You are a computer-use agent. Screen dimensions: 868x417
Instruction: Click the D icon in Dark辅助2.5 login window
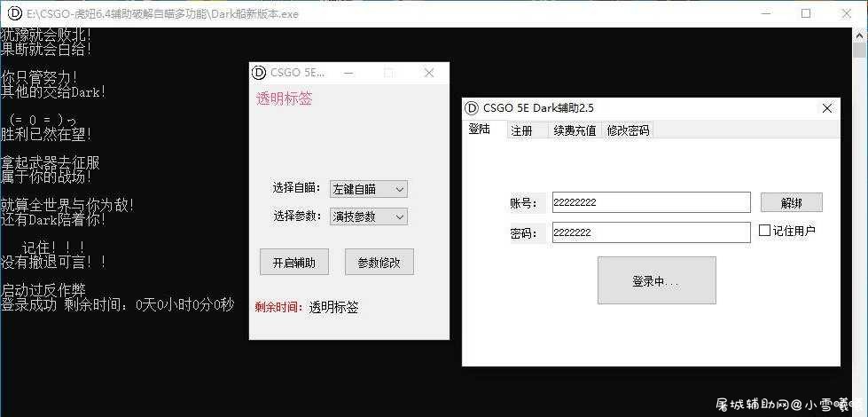point(472,108)
